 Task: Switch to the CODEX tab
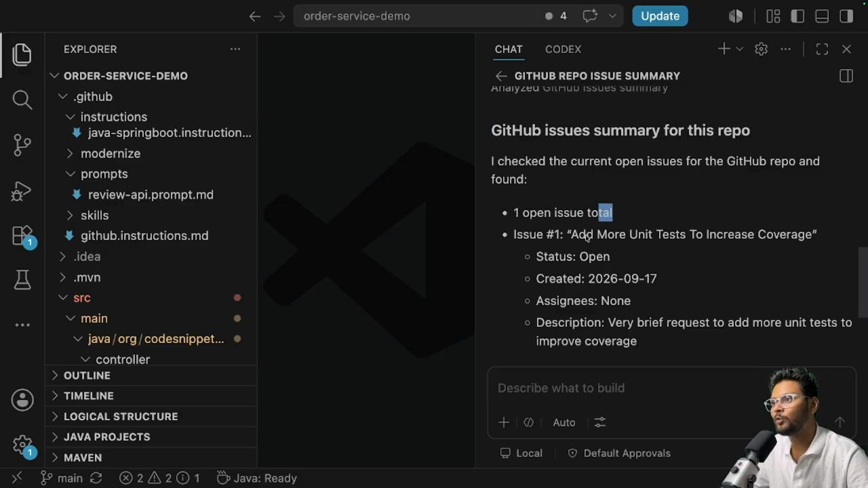click(x=563, y=49)
